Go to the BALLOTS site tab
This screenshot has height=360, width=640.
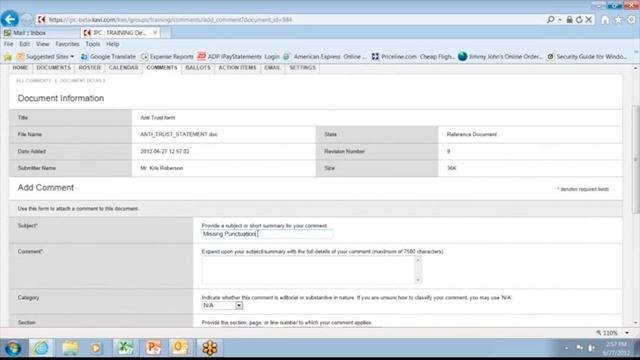click(x=198, y=68)
